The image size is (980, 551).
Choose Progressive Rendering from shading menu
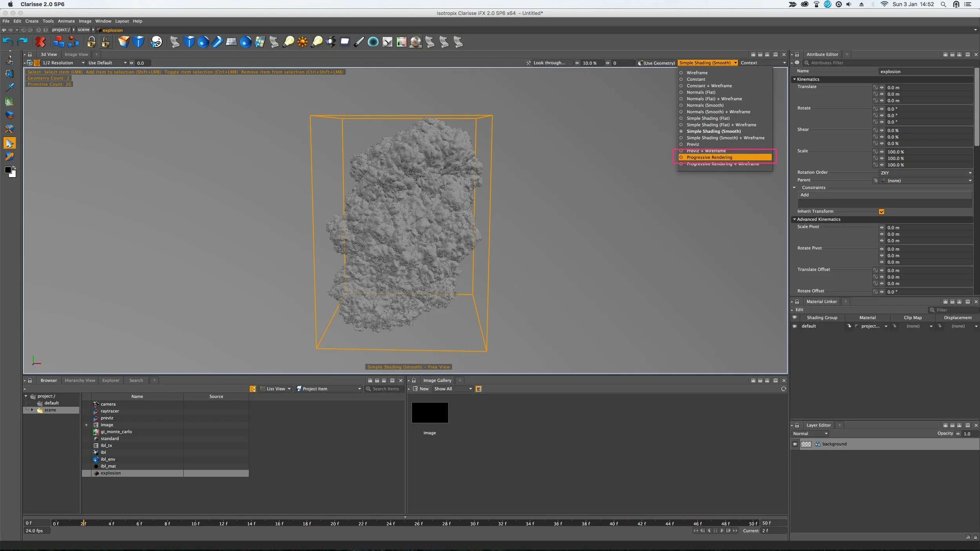click(709, 158)
